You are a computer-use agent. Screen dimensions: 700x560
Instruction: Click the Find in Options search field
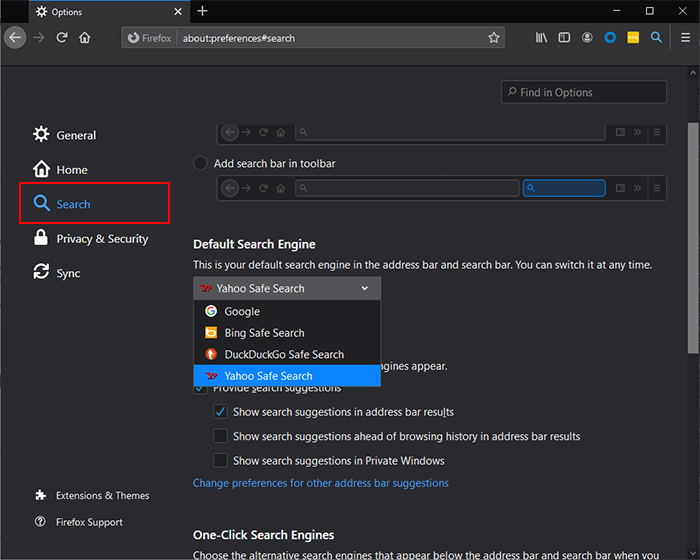(x=583, y=92)
